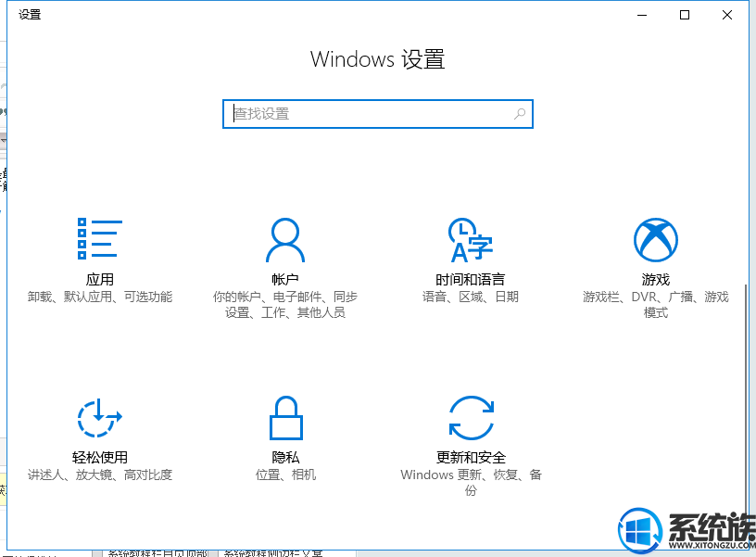Close the 设置 window
756x557 pixels.
click(x=727, y=15)
